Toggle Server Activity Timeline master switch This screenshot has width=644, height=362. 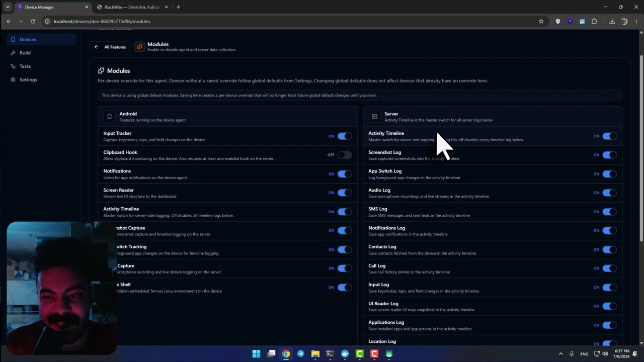[609, 136]
